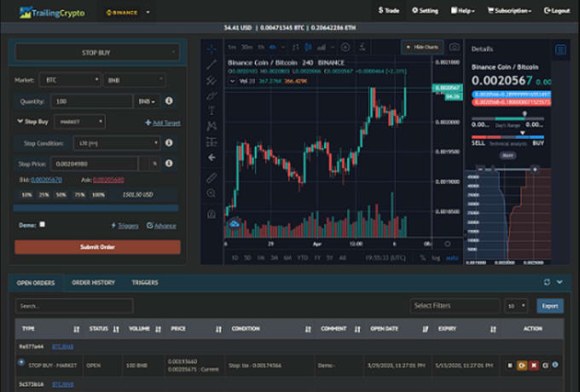Open the Binance exchange dropdown
Screen dimensions: 580x392
(x=128, y=13)
